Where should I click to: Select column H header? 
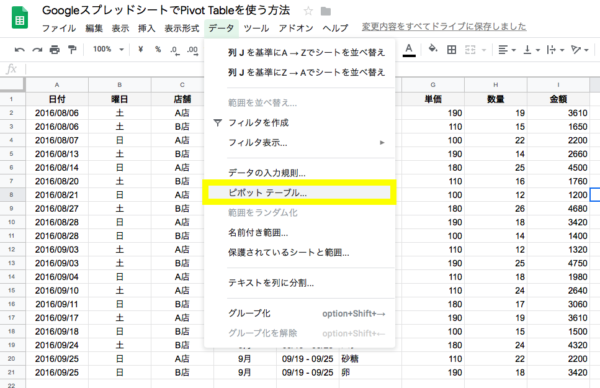[x=496, y=85]
